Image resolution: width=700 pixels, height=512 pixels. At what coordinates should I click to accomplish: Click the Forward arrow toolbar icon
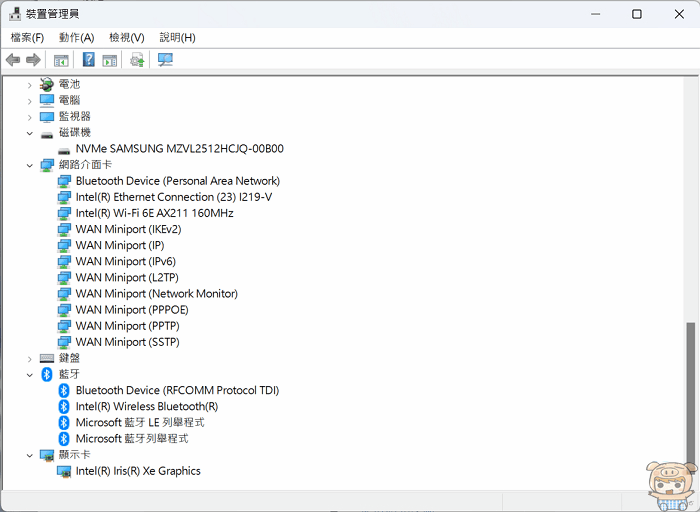pyautogui.click(x=33, y=59)
